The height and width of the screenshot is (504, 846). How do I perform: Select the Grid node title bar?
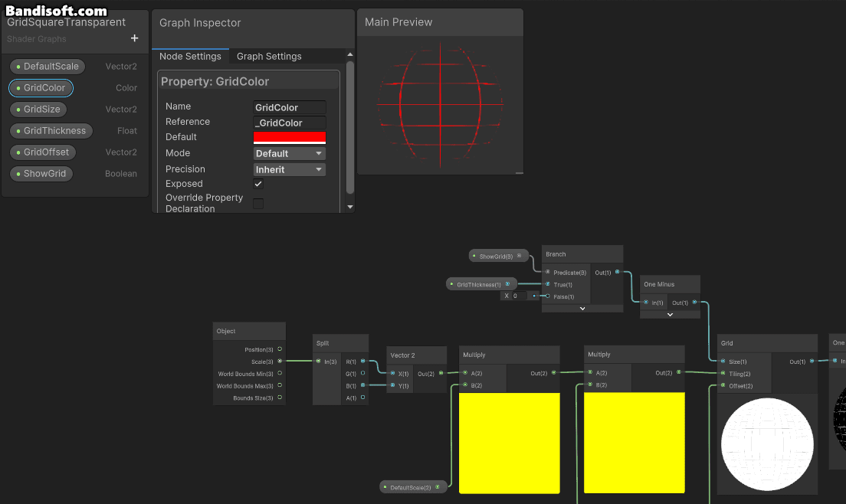[x=767, y=343]
